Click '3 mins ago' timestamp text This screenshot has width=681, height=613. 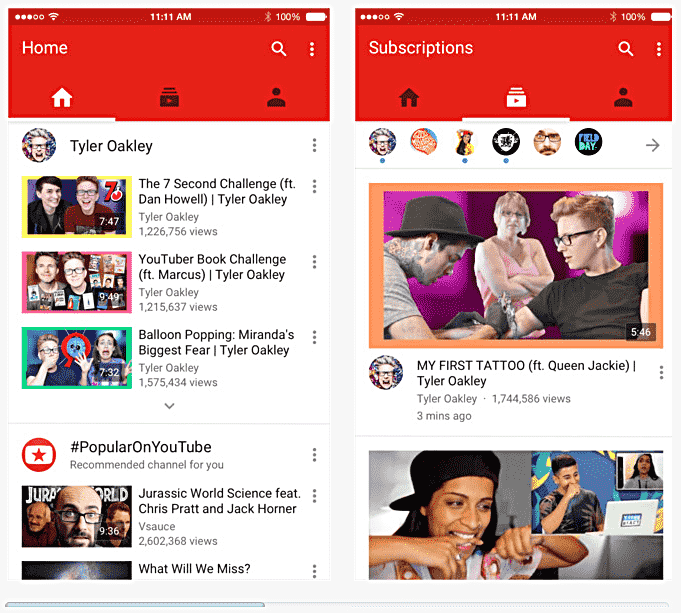coord(444,416)
